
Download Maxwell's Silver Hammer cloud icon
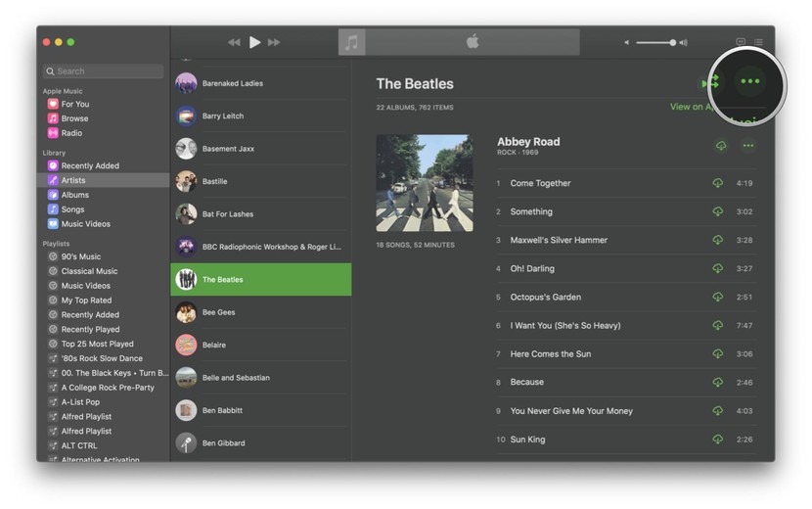coord(717,240)
